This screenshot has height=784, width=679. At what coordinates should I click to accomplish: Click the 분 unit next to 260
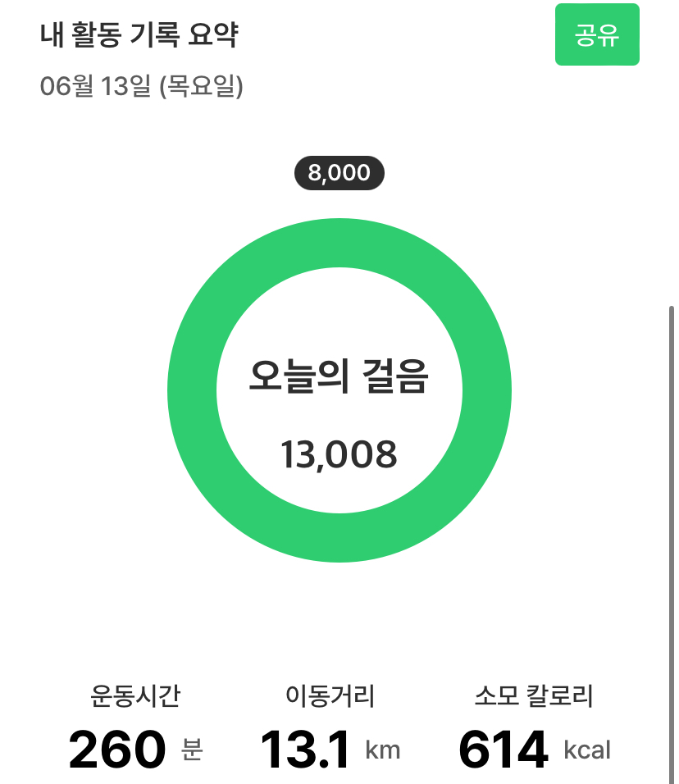[192, 750]
